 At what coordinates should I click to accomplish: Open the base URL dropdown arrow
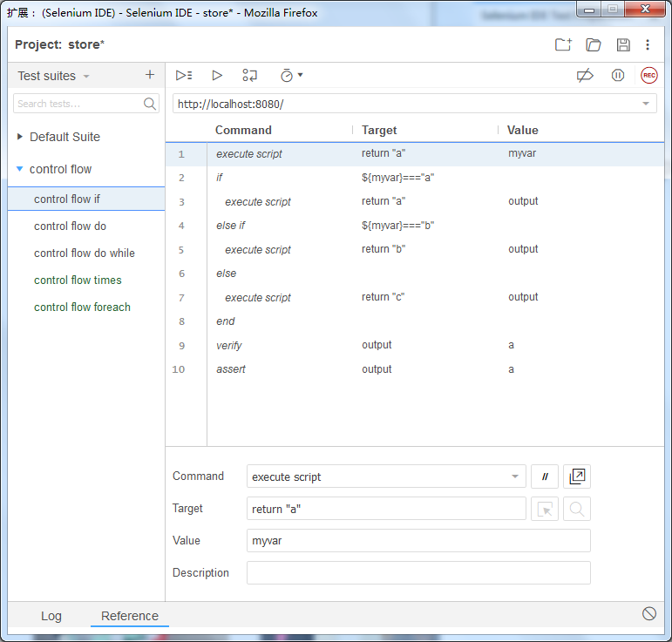(x=646, y=104)
